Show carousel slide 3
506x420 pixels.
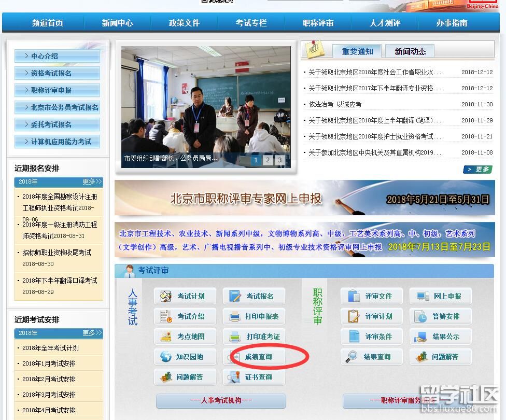pos(279,160)
